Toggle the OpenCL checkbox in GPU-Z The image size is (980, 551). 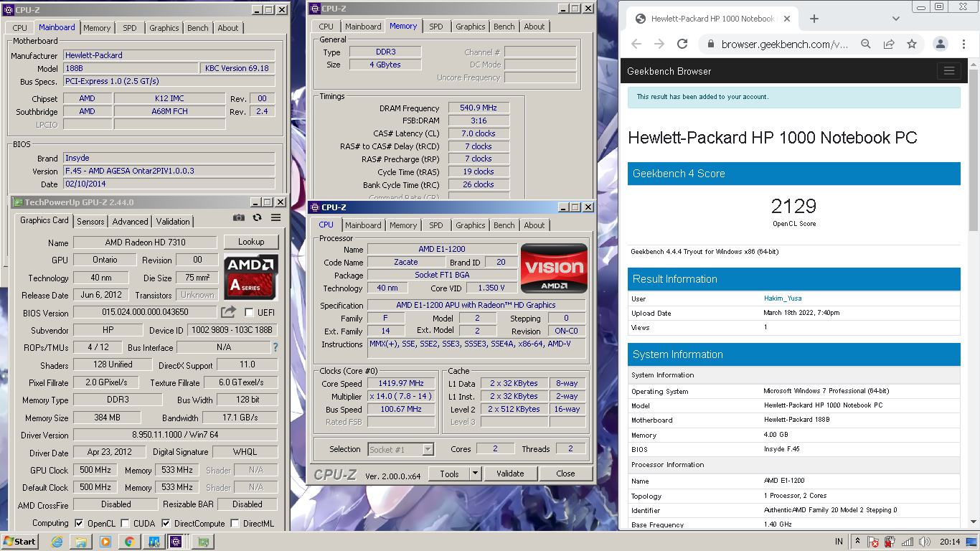point(79,523)
